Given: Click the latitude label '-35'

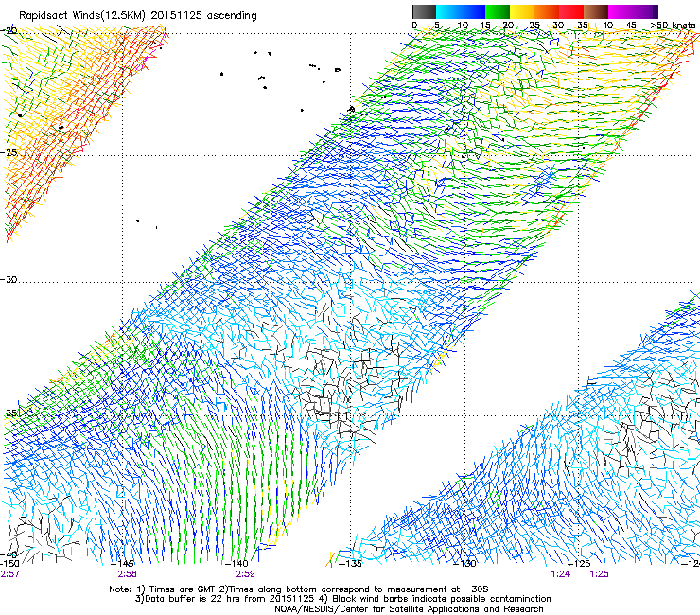Looking at the screenshot, I should point(9,413).
